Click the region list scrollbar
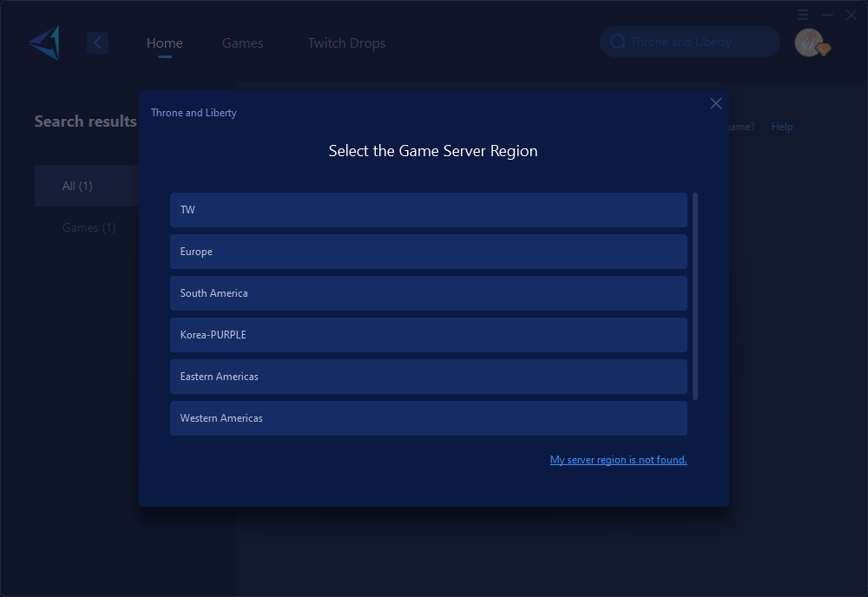Screen dimensions: 868x597 pos(695,296)
